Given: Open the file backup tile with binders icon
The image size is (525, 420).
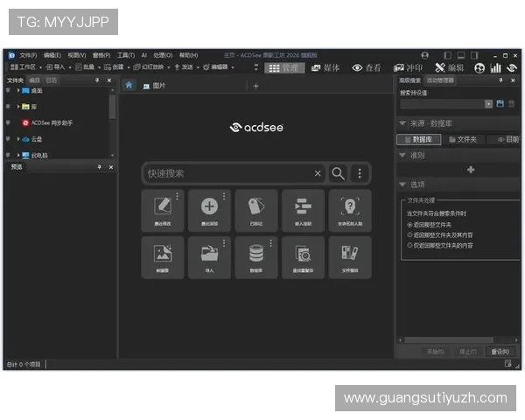Looking at the screenshot, I should [x=350, y=257].
